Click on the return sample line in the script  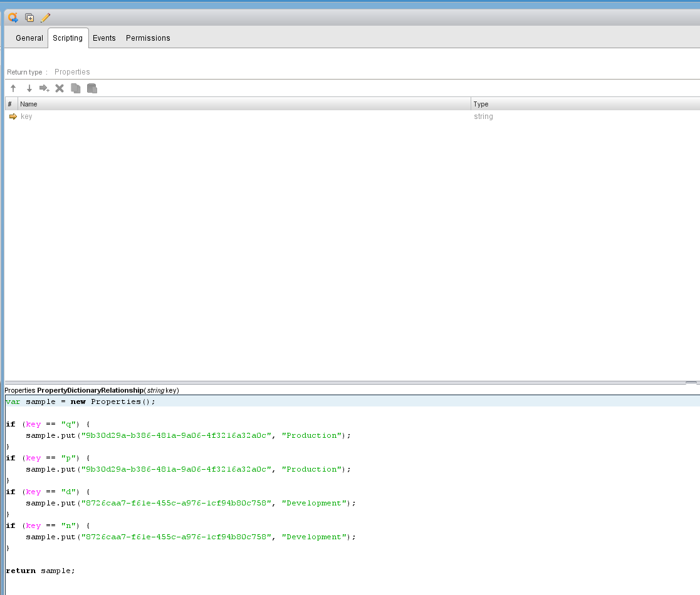(40, 571)
